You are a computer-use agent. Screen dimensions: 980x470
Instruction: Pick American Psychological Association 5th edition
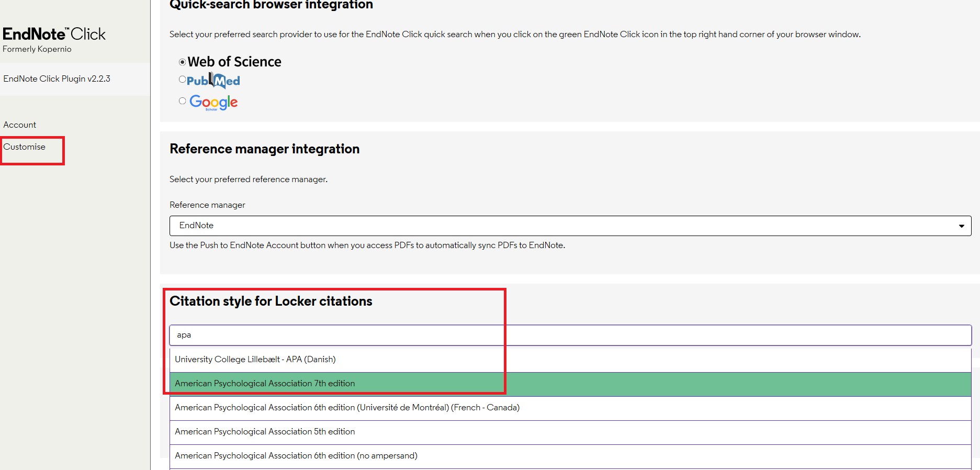point(265,432)
